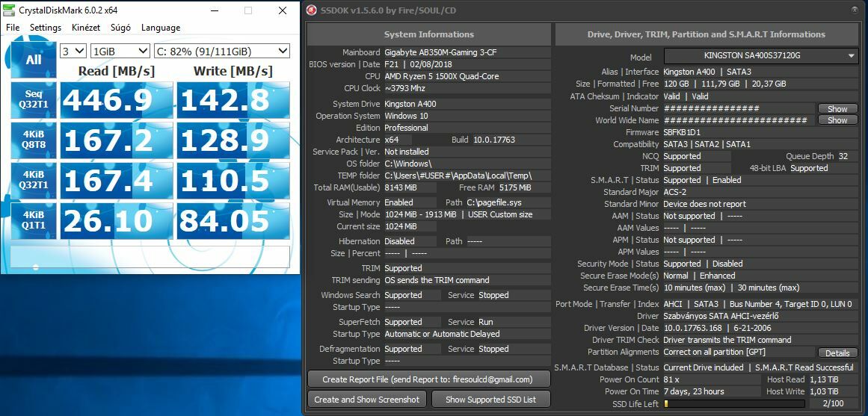Open Partition Alignments Details
Image resolution: width=868 pixels, height=416 pixels.
point(837,353)
